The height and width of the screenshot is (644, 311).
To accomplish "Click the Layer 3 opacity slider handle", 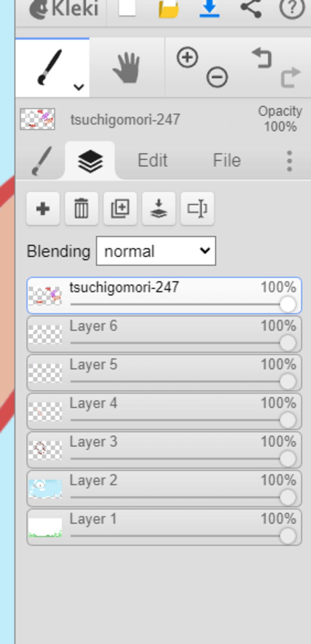I will 288,458.
